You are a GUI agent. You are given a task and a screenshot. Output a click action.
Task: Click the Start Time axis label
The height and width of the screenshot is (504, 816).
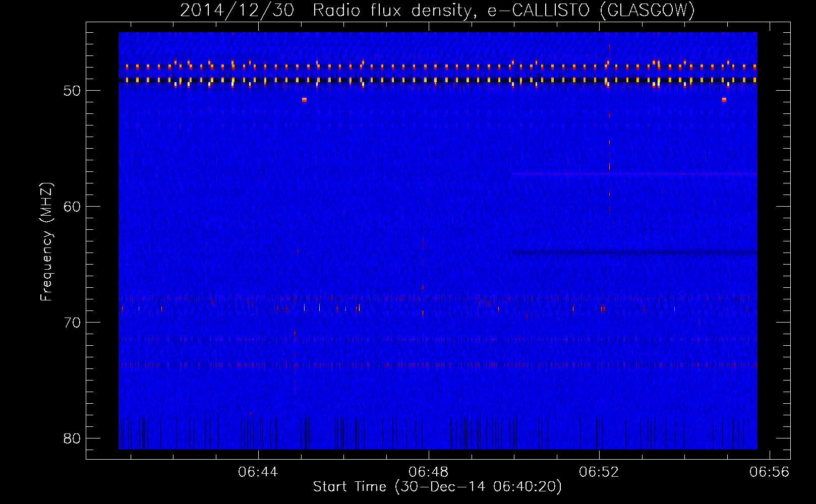click(x=437, y=487)
